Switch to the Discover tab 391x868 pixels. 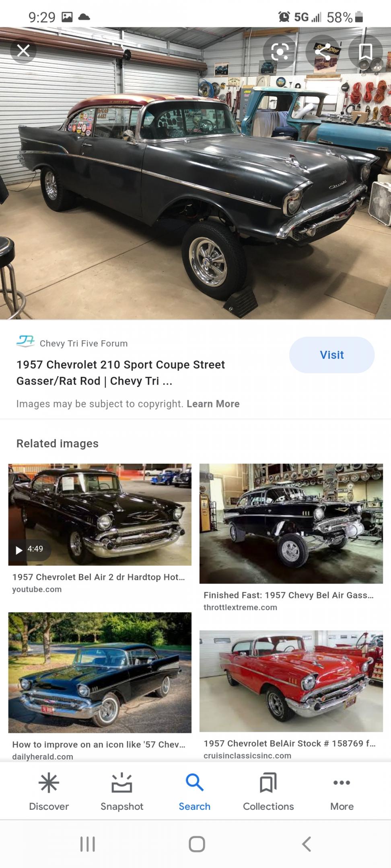pos(49,791)
